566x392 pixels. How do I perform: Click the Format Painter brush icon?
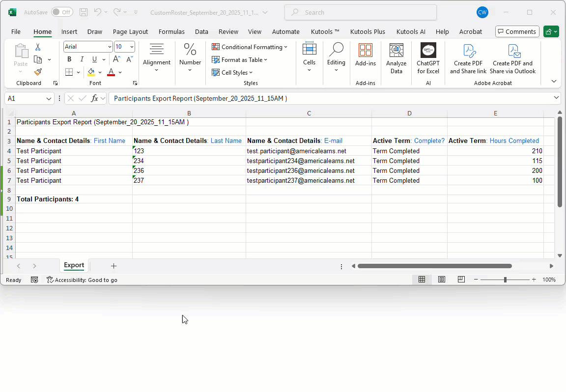click(38, 72)
